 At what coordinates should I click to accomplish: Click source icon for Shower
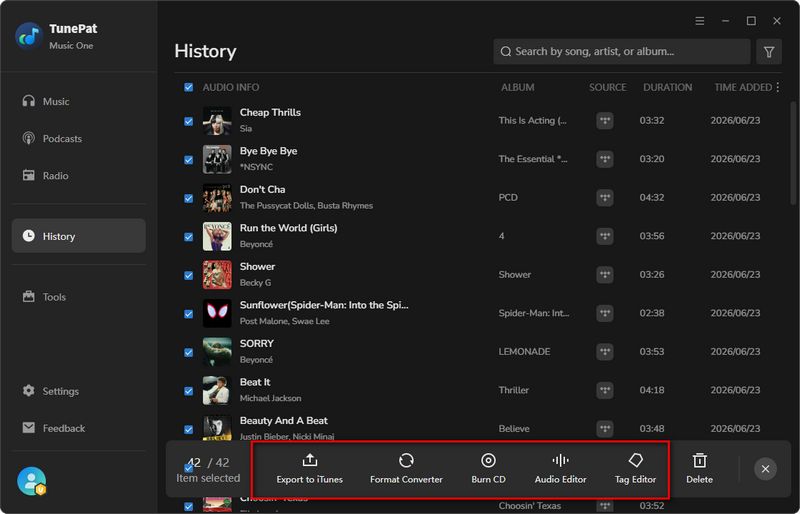point(605,275)
